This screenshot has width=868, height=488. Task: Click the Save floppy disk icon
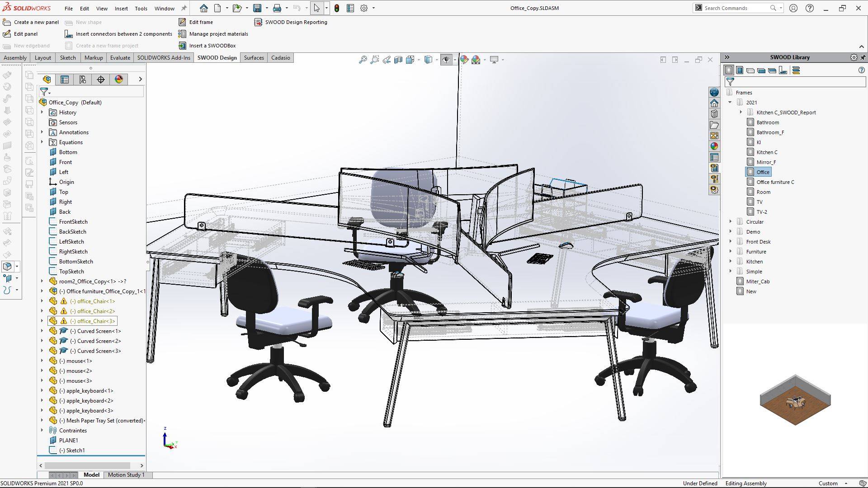click(257, 8)
